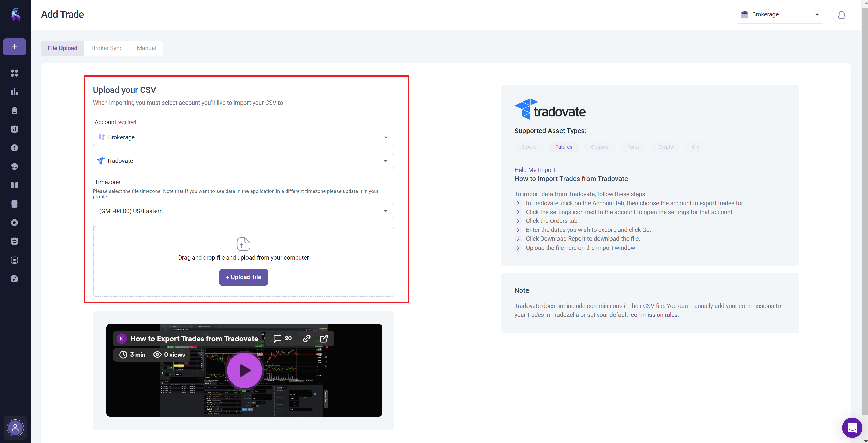
Task: Expand the Brokerage account dropdown in form
Action: tap(243, 137)
